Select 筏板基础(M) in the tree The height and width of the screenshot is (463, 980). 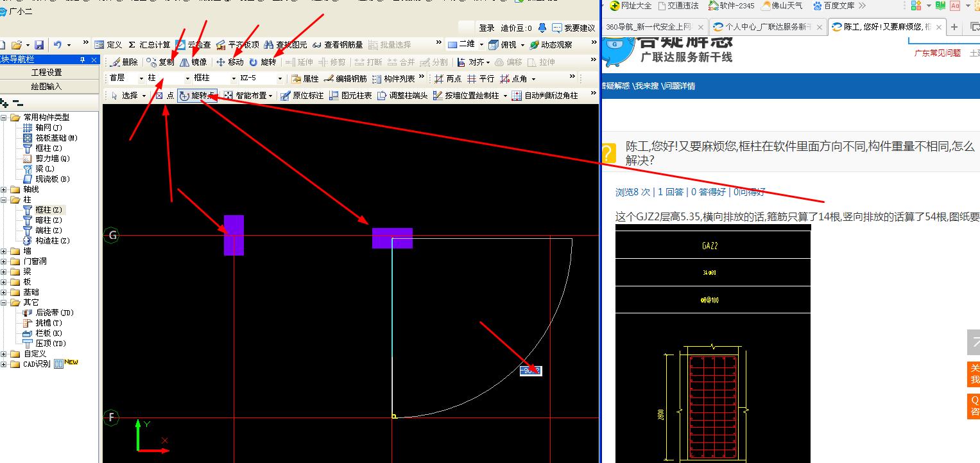(x=56, y=138)
